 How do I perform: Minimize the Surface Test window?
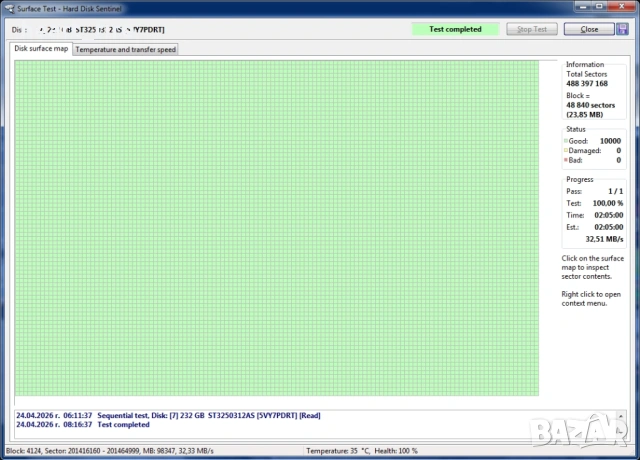pyautogui.click(x=584, y=7)
